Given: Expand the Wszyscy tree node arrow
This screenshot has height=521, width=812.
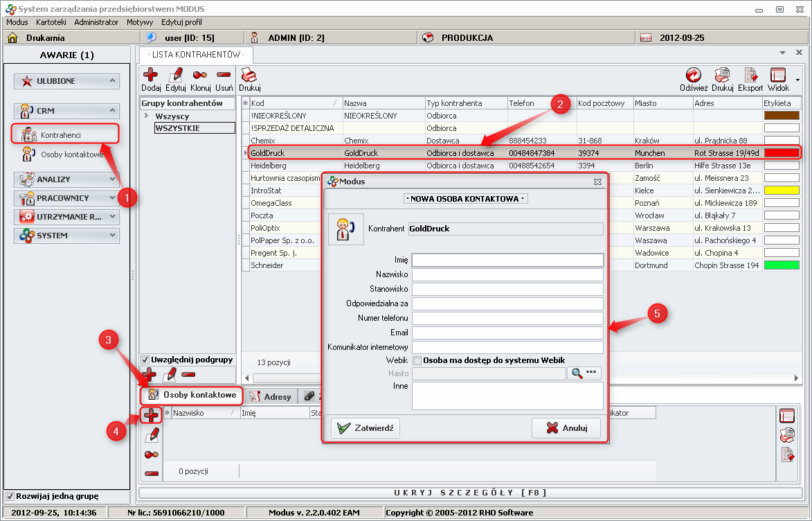Looking at the screenshot, I should coord(146,116).
